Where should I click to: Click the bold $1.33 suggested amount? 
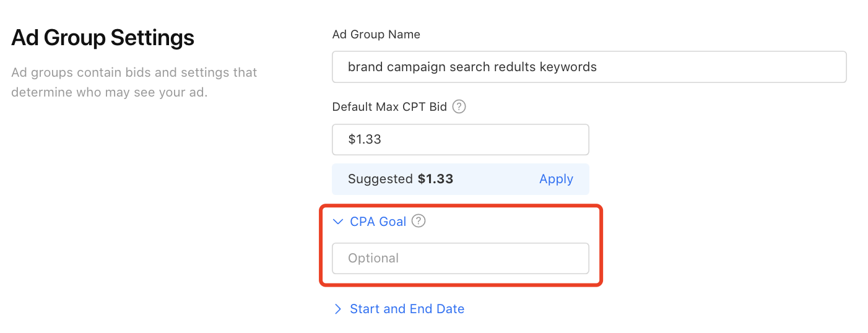pos(435,179)
